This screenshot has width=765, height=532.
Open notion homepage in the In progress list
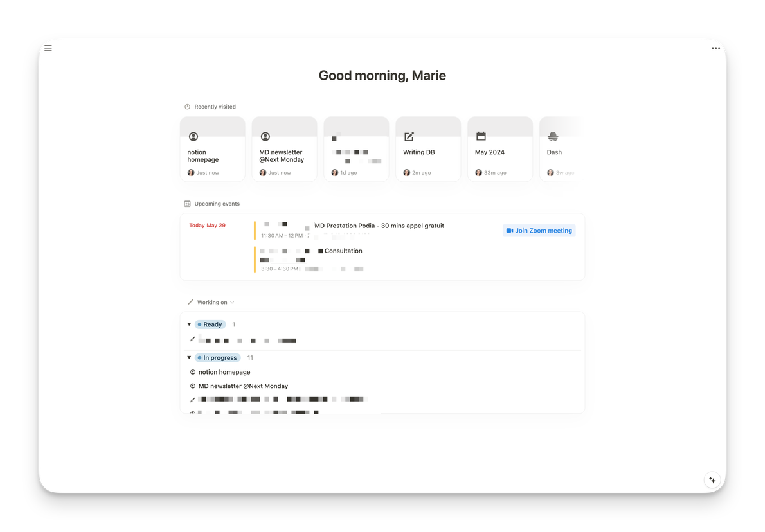(224, 372)
